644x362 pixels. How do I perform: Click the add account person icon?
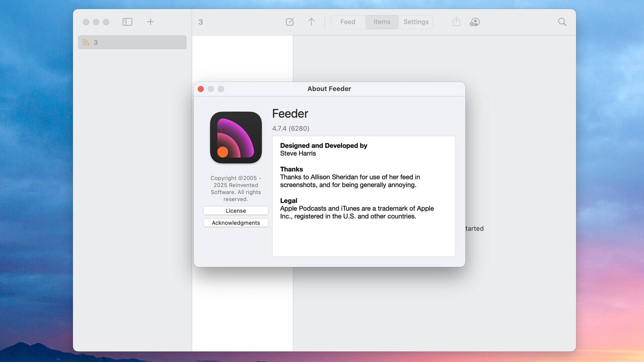point(475,22)
